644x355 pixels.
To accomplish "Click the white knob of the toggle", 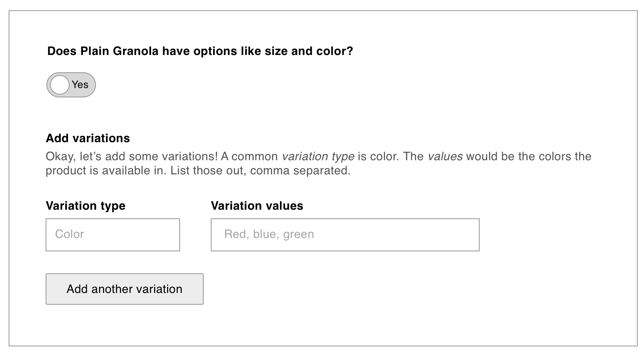I will pos(60,85).
